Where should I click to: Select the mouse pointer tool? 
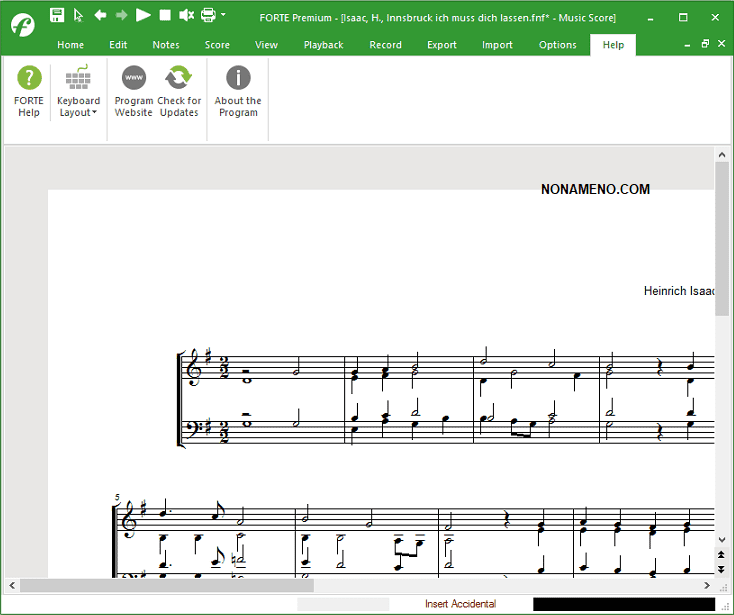78,15
